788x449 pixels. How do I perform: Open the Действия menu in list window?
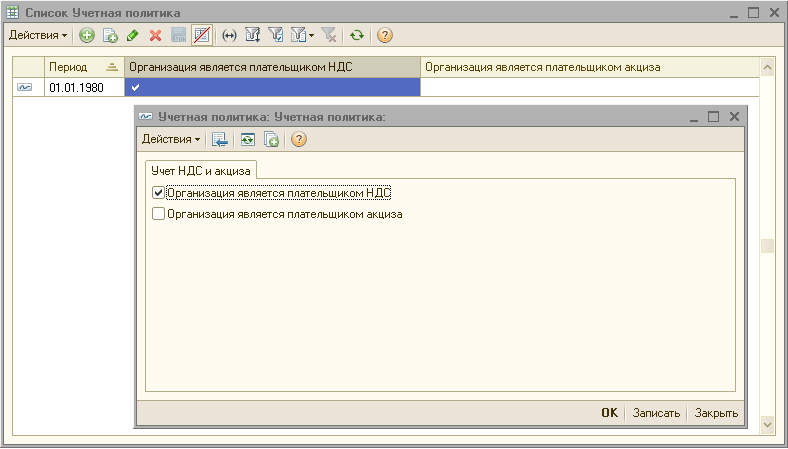[x=38, y=36]
